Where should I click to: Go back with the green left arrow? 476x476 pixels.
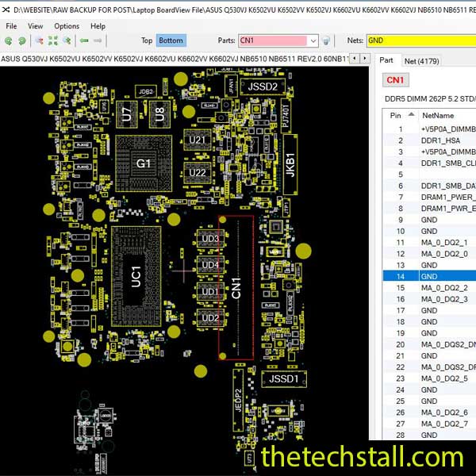84,40
